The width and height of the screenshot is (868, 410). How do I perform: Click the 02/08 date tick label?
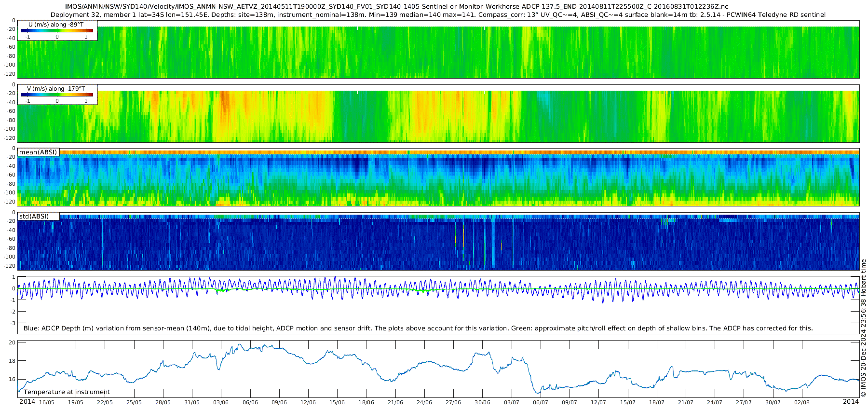coord(802,402)
